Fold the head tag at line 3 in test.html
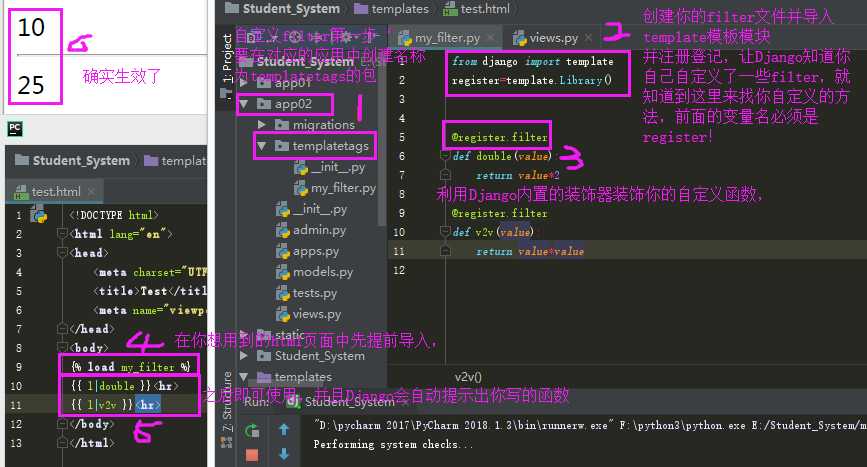 pyautogui.click(x=62, y=253)
